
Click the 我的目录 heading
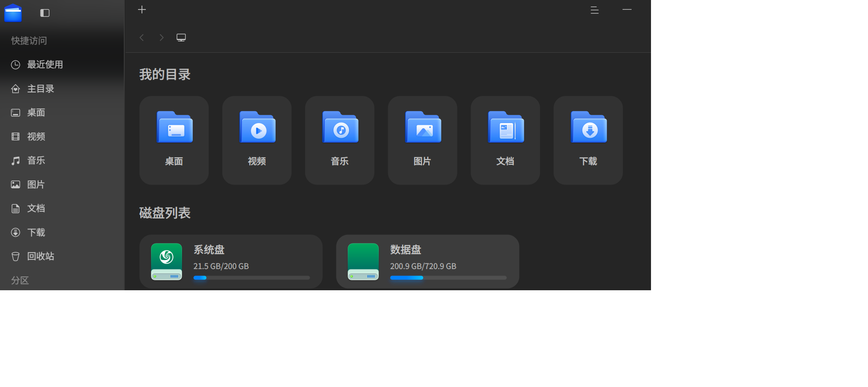tap(165, 74)
